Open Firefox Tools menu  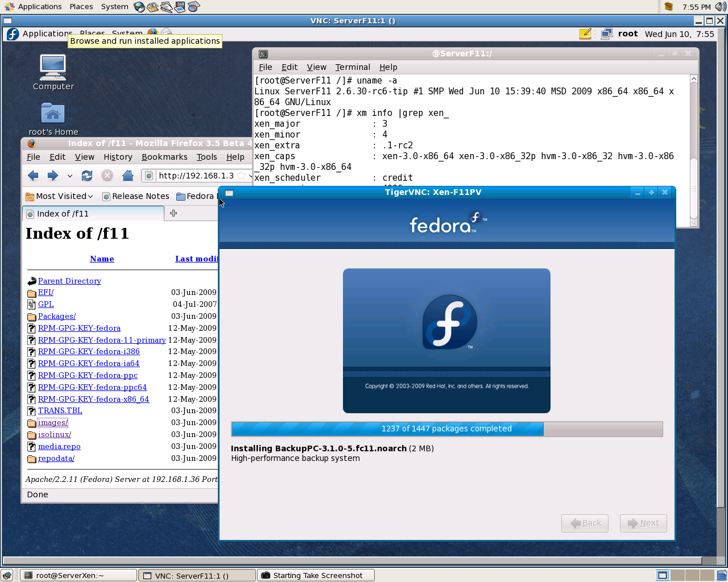(x=207, y=157)
